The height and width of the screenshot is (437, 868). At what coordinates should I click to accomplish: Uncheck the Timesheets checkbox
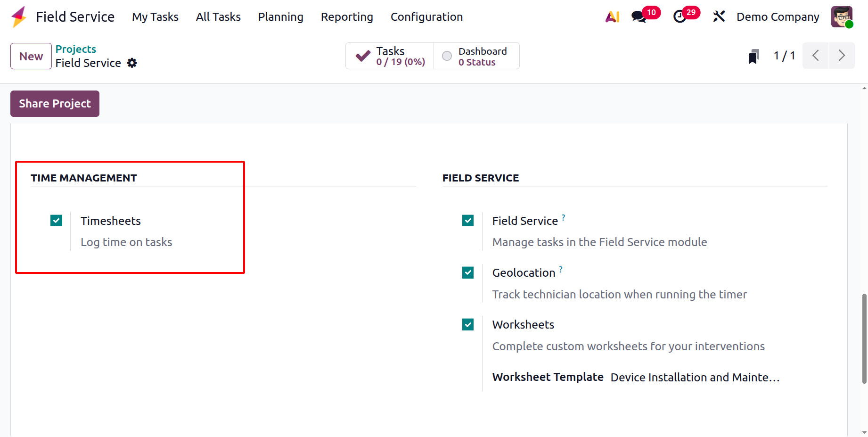tap(57, 221)
